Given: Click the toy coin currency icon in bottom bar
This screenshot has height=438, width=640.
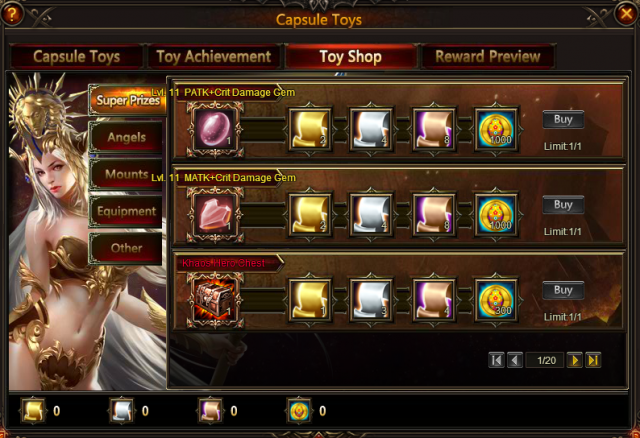Looking at the screenshot, I should click(299, 410).
